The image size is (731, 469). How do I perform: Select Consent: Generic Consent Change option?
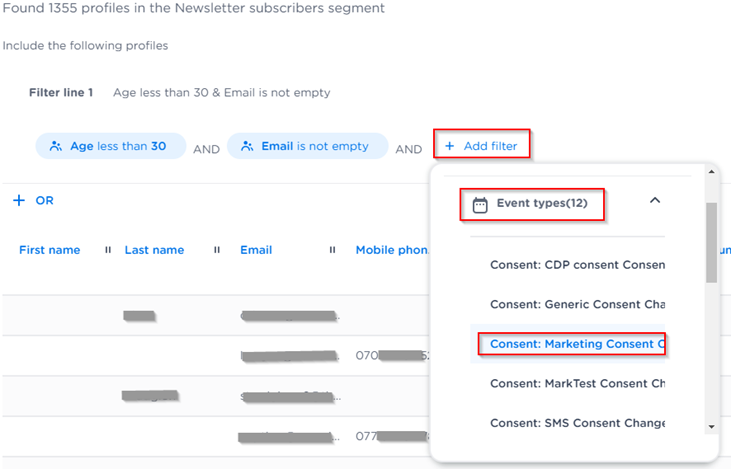coord(577,304)
